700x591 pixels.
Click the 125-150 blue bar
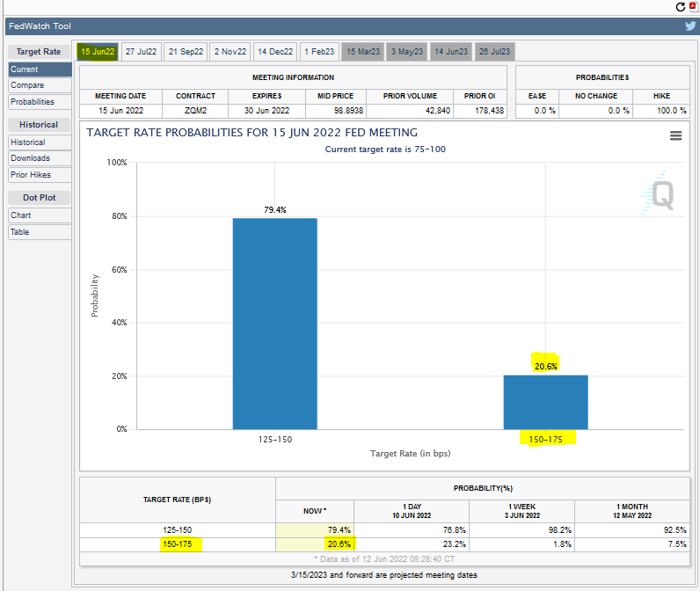[x=275, y=324]
